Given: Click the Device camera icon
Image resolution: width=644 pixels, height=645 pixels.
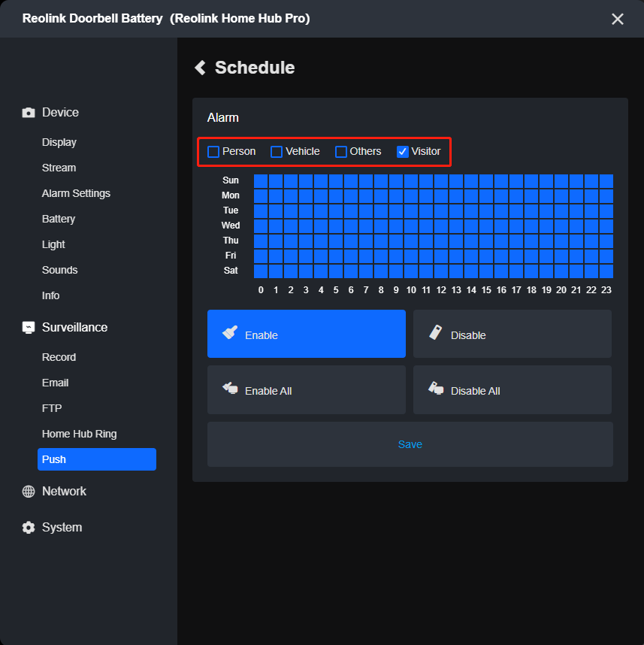Looking at the screenshot, I should click(29, 112).
